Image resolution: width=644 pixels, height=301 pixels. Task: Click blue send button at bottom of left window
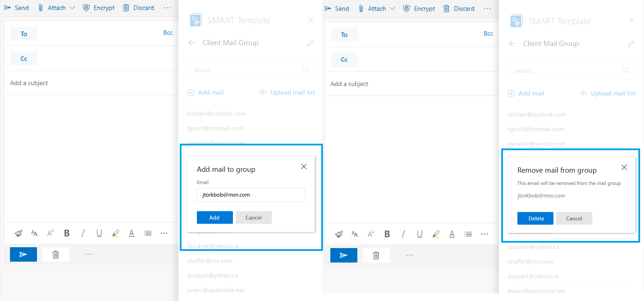[x=24, y=254]
